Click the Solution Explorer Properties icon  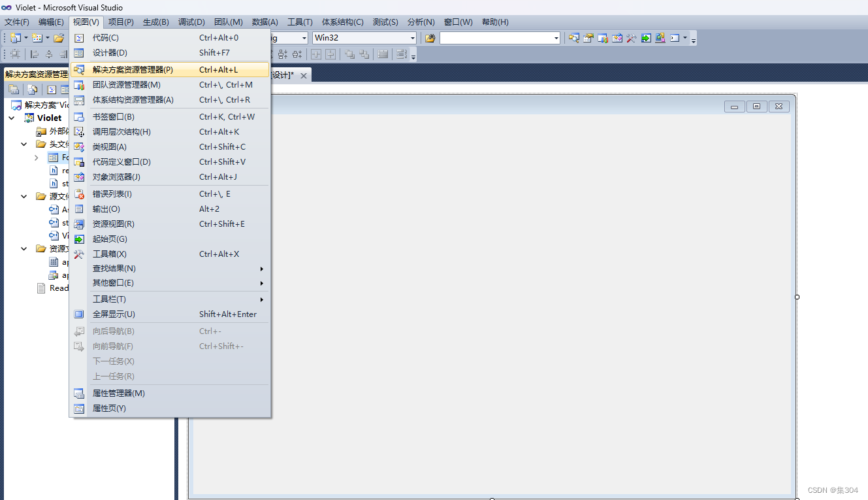[14, 90]
